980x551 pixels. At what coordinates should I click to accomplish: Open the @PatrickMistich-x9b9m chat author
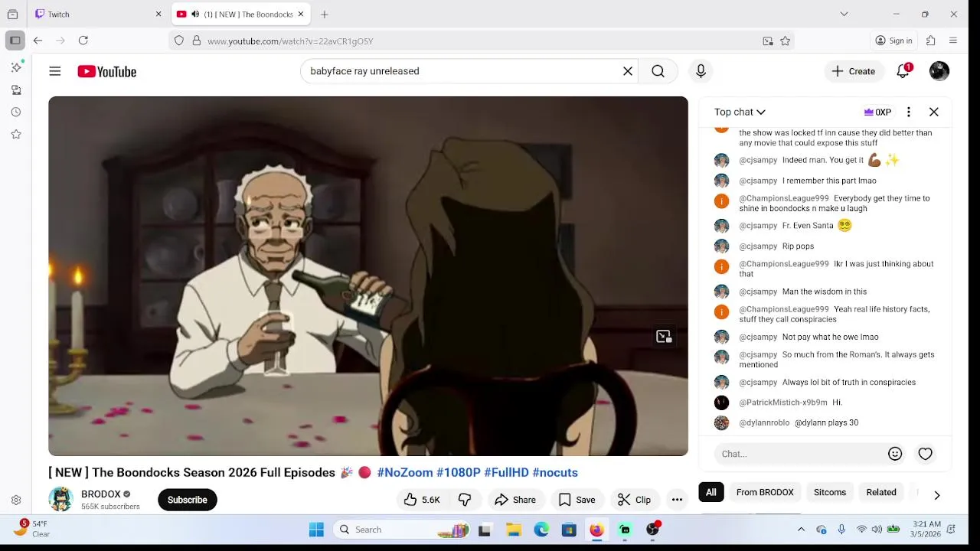[x=783, y=403]
